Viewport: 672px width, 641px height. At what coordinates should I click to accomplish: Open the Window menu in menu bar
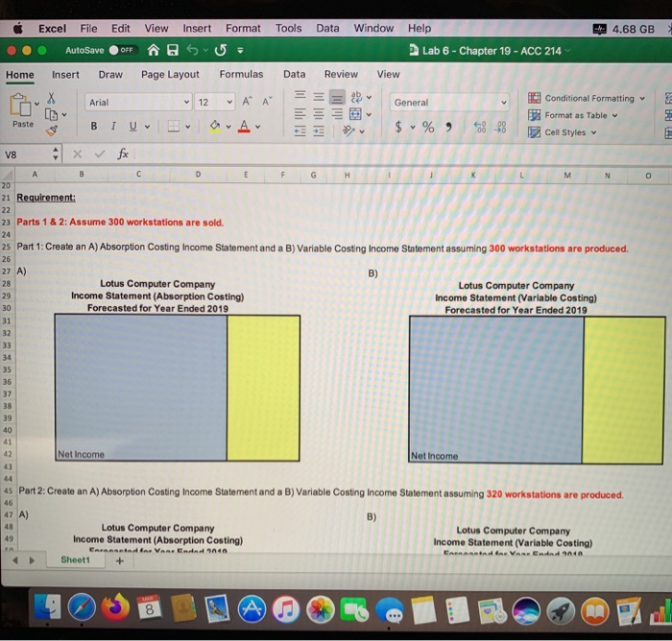(x=373, y=28)
